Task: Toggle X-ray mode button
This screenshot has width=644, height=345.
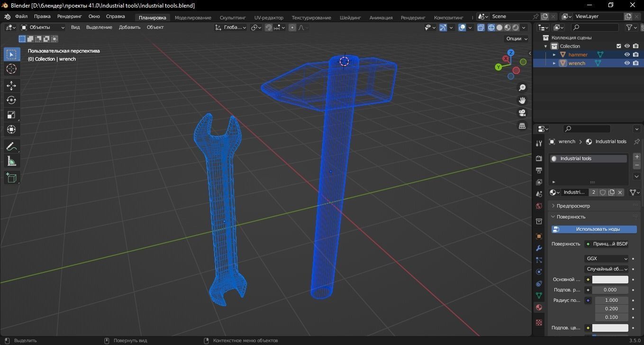Action: click(481, 27)
